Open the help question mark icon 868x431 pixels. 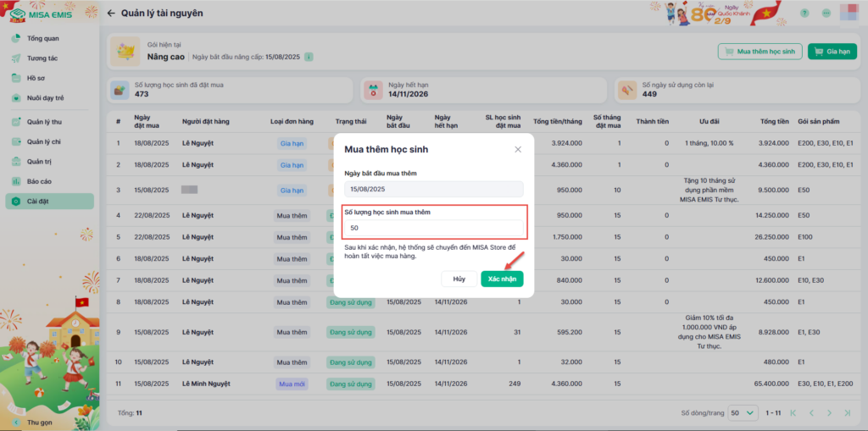[803, 14]
